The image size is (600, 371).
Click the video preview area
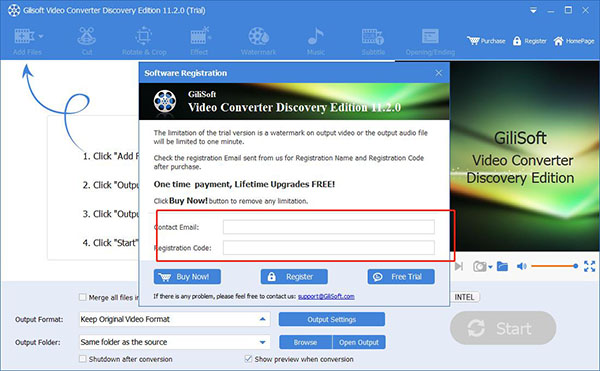pos(525,157)
